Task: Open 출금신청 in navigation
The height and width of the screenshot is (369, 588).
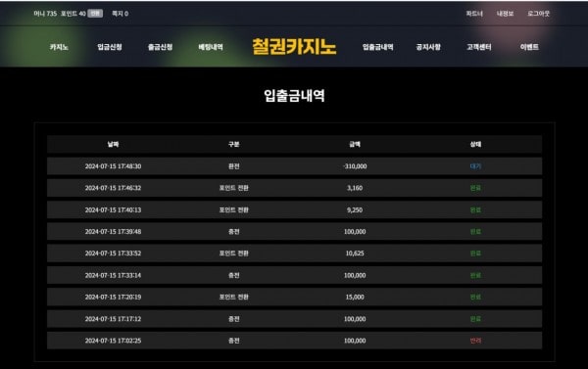Action: [160, 47]
